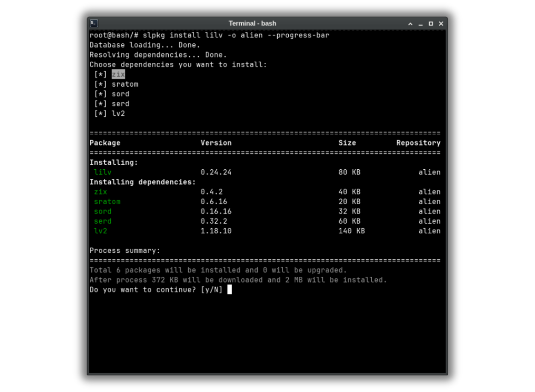Click the 80 KB size value
Image resolution: width=535 pixels, height=392 pixels.
pyautogui.click(x=350, y=172)
